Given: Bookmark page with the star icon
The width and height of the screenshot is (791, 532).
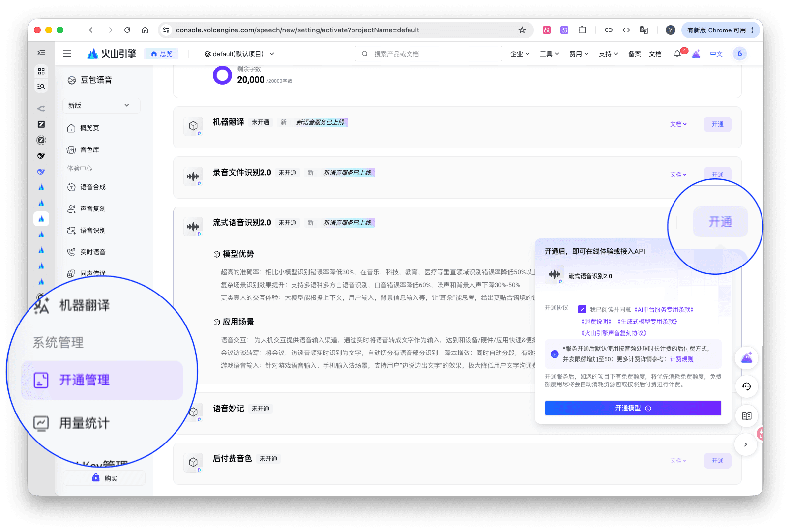Looking at the screenshot, I should [522, 30].
